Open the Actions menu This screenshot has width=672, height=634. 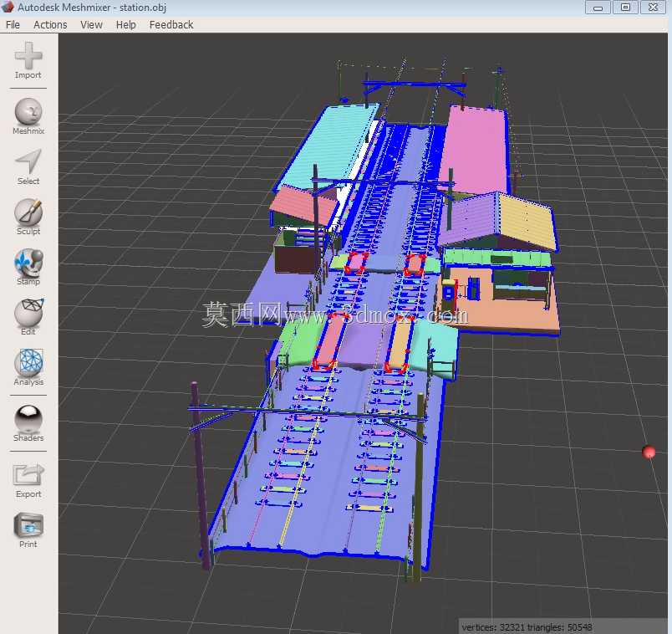click(x=50, y=25)
